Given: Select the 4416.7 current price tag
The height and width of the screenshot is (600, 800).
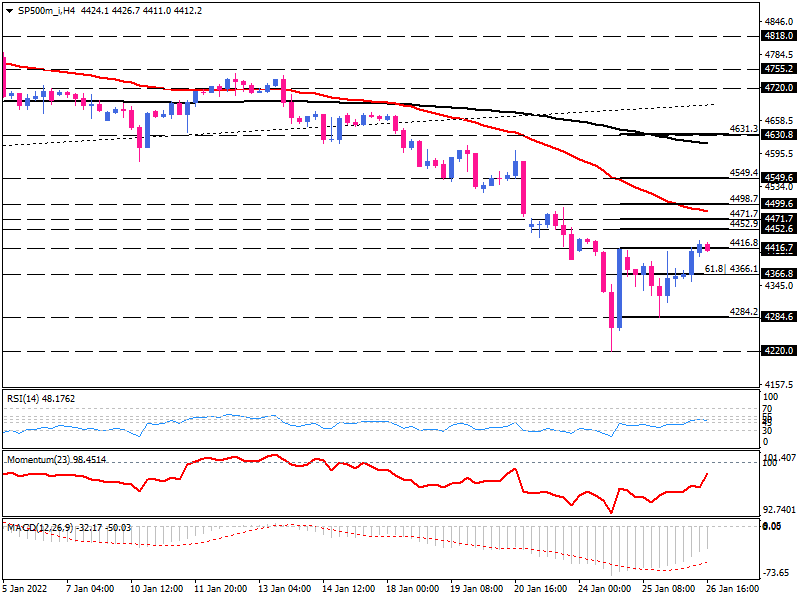Looking at the screenshot, I should [x=777, y=247].
